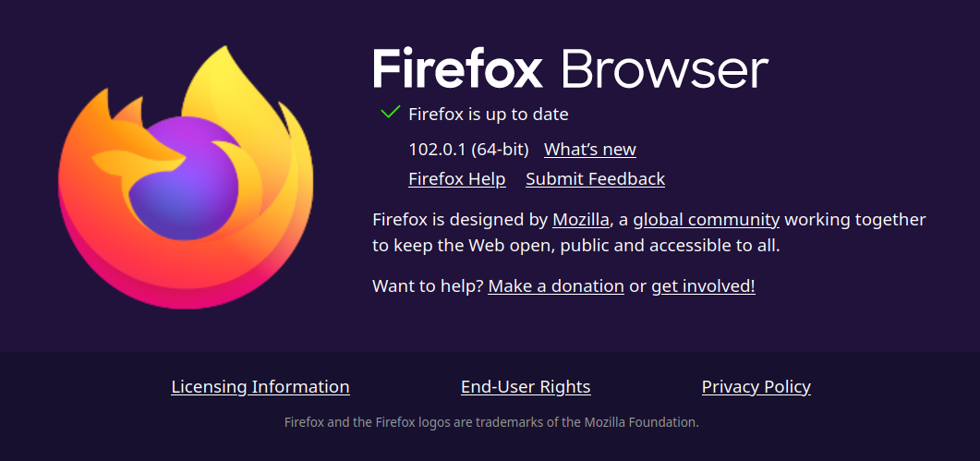
Task: Choose Make a donation
Action: [x=556, y=286]
